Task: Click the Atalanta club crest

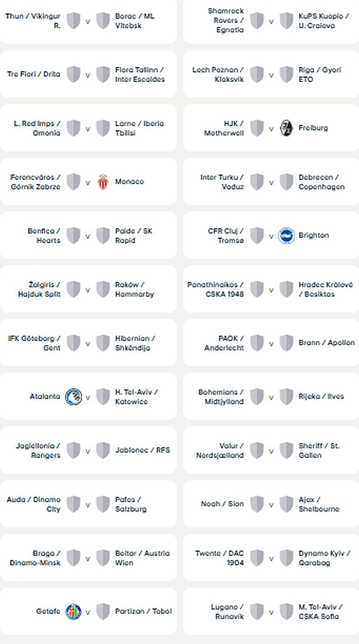Action: [x=74, y=396]
